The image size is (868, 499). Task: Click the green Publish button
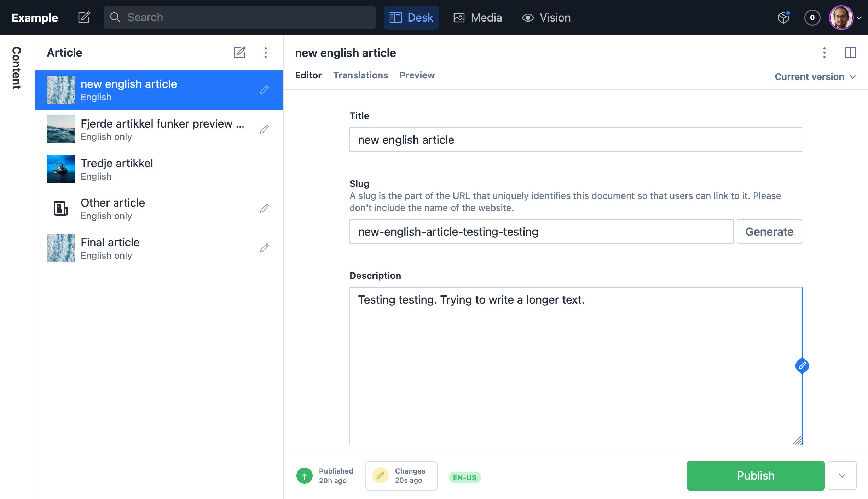tap(756, 476)
